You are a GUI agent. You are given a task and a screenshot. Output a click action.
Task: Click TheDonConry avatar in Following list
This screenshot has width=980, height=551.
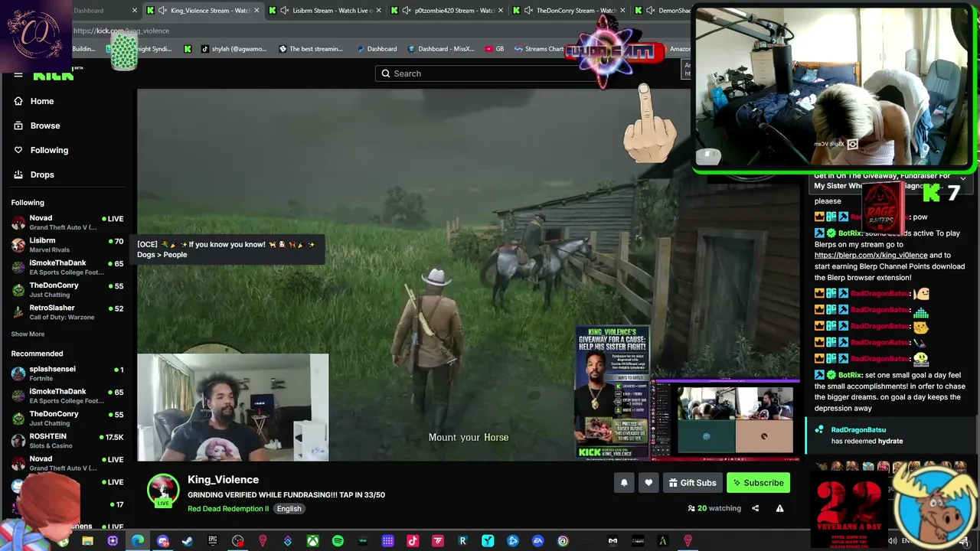[18, 290]
